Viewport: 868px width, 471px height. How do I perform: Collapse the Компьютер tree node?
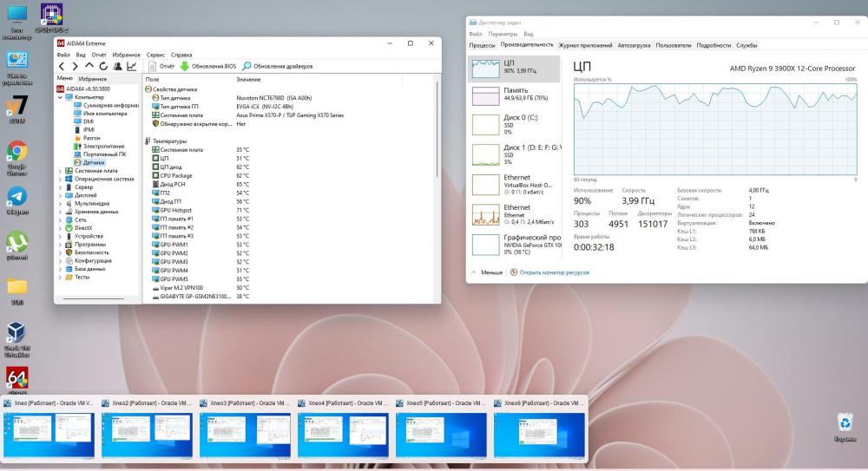61,97
